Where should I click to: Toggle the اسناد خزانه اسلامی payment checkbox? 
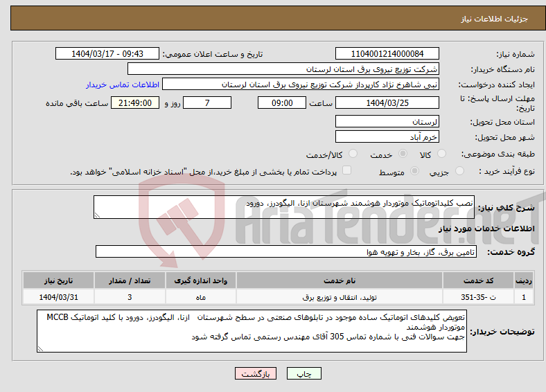click(347, 170)
